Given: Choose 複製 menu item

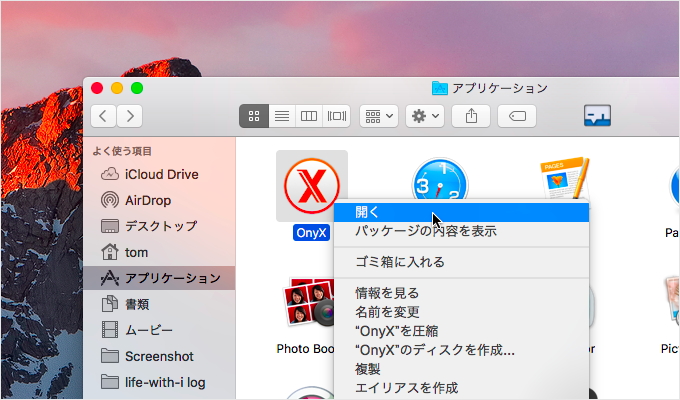Looking at the screenshot, I should click(461, 369).
